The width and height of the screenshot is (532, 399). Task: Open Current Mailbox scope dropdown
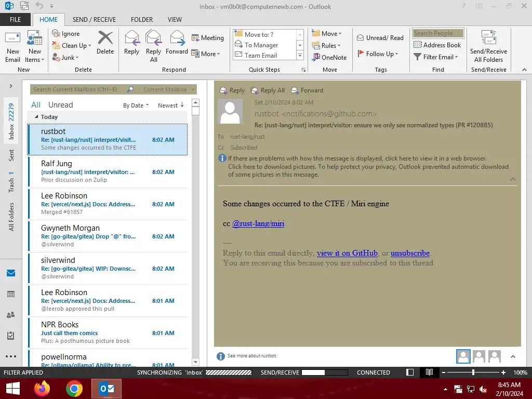[169, 89]
